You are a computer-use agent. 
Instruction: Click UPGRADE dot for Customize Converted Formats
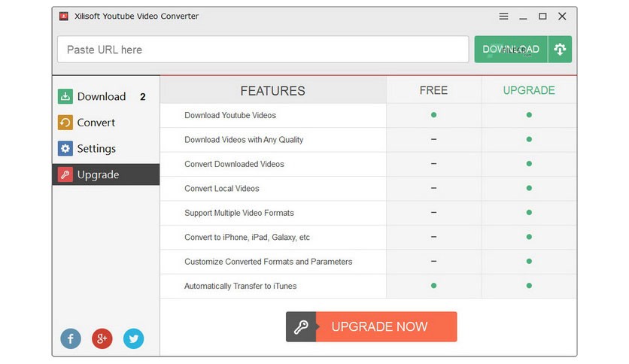[x=529, y=262]
